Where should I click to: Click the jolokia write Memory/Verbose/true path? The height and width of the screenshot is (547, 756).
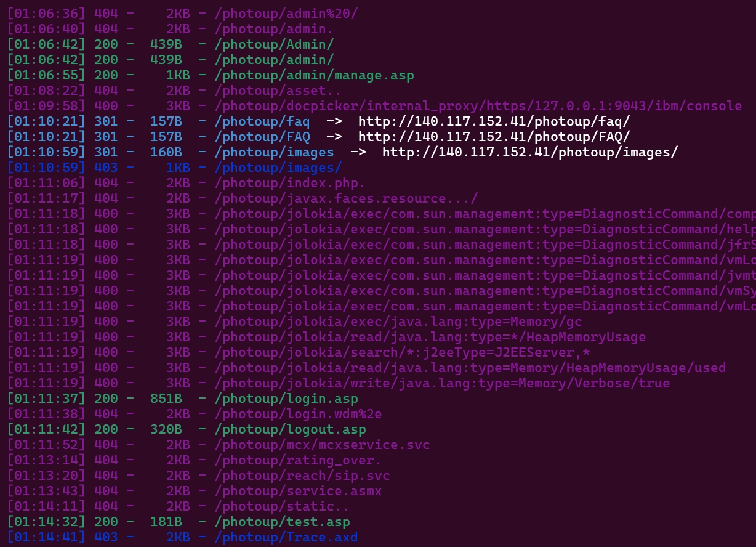[442, 383]
